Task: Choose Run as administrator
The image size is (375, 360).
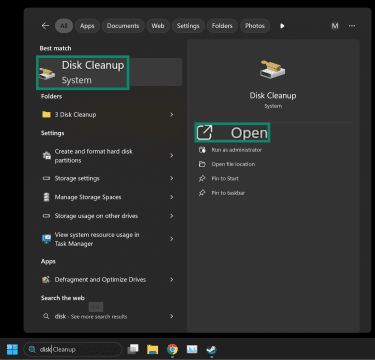Action: coord(236,150)
